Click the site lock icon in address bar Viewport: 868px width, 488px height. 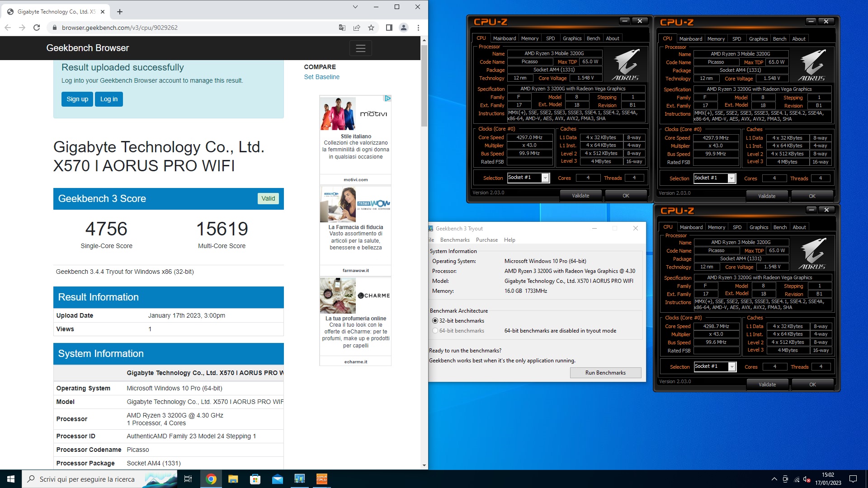tap(55, 28)
